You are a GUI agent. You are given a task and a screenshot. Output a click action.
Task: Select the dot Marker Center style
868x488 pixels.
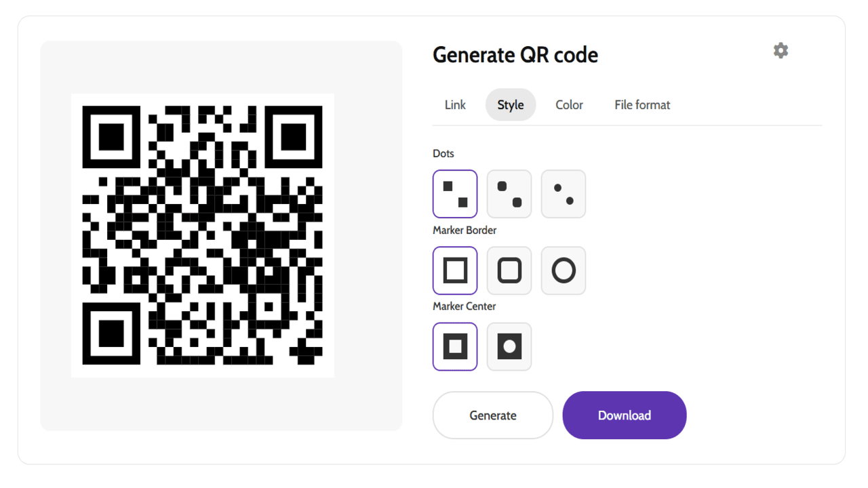tap(509, 346)
